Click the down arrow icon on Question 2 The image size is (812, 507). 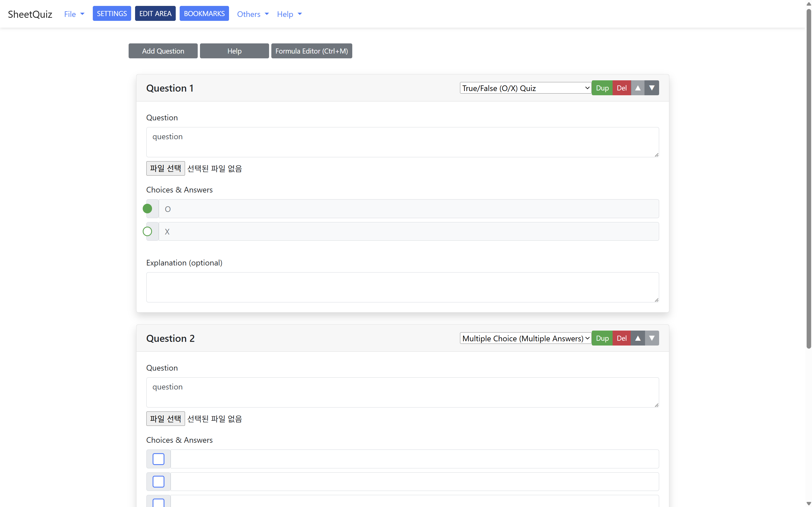[652, 338]
